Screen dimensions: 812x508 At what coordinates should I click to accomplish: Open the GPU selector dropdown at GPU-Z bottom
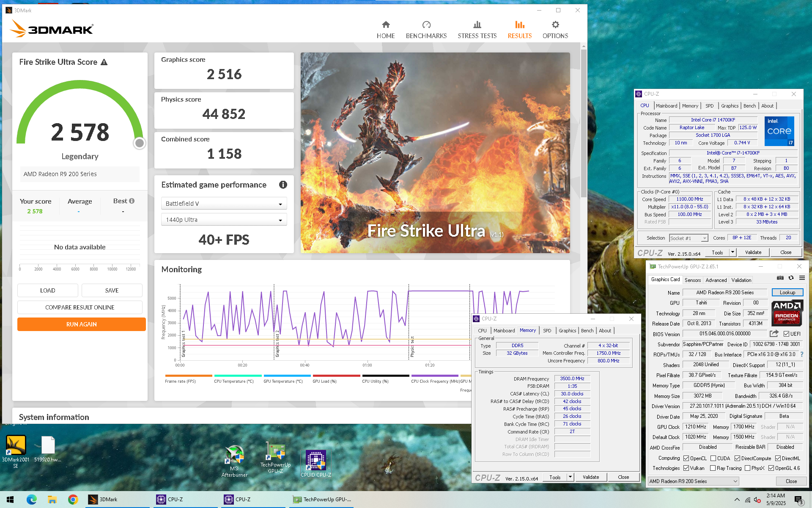[693, 481]
